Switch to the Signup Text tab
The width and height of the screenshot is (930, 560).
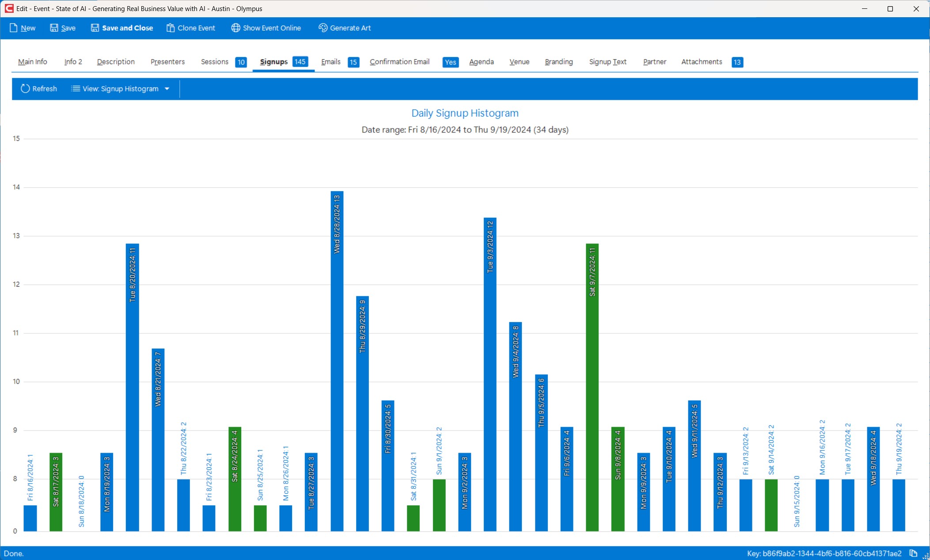[x=608, y=62]
